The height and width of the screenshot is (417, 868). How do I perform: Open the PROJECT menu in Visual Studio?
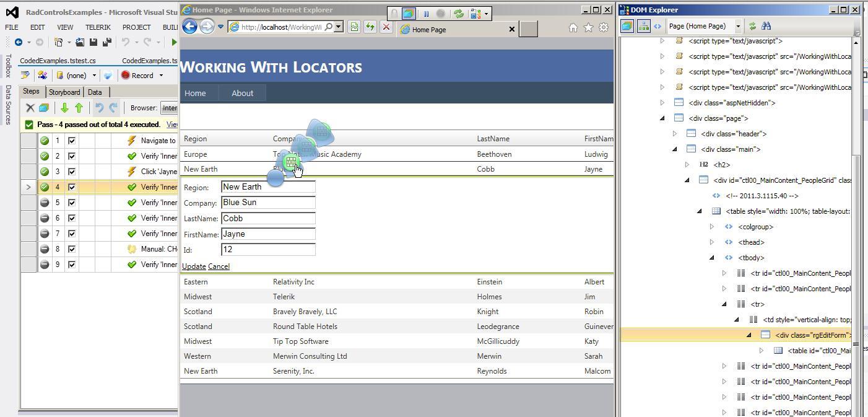pos(136,27)
